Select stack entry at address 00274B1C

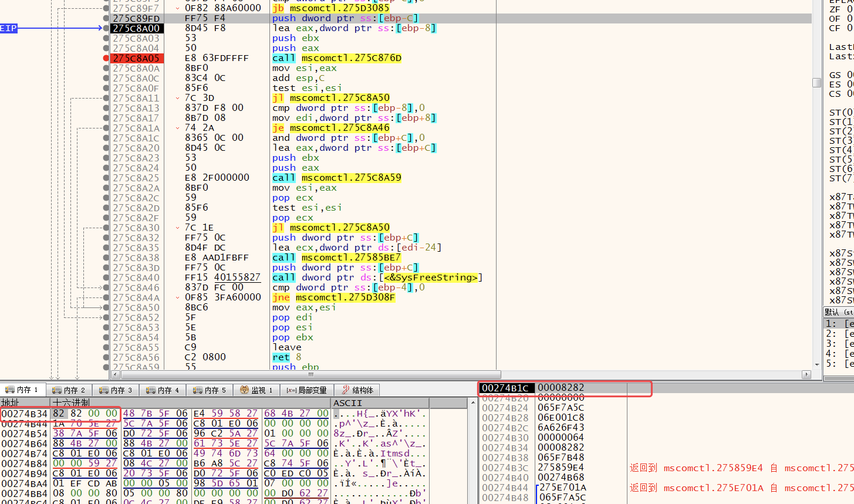pos(506,388)
